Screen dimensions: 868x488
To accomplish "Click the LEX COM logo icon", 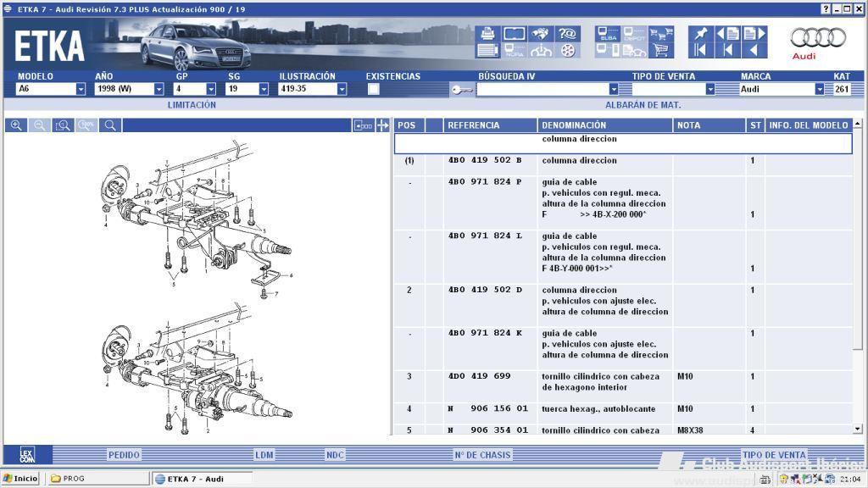I will tap(28, 455).
